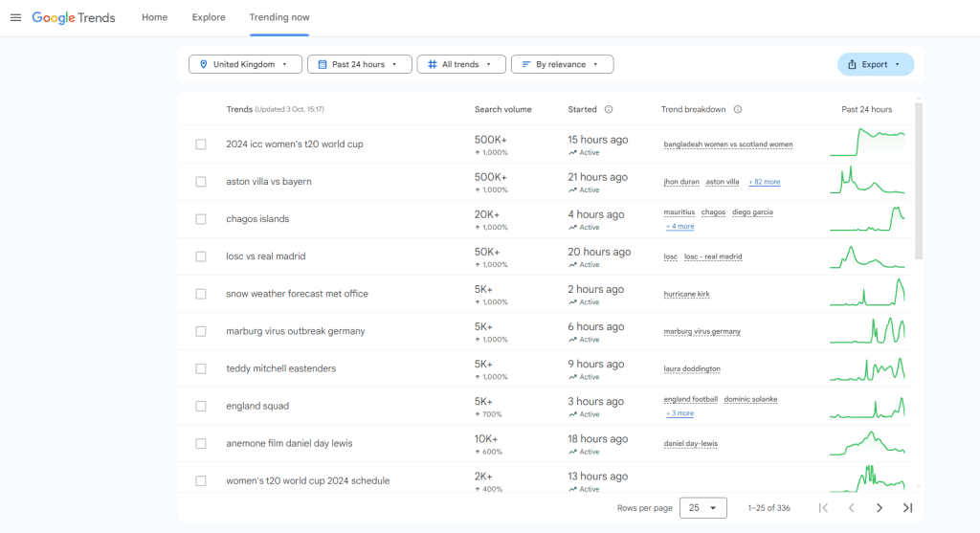This screenshot has width=980, height=533.
Task: Show the +82 more breakdown link
Action: 764,182
